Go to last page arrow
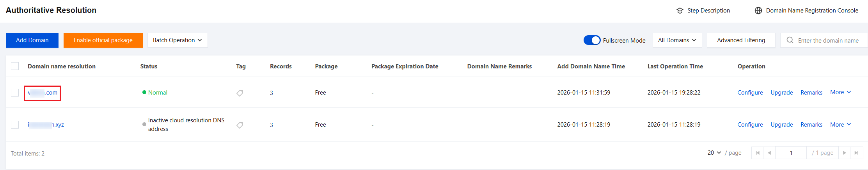The image size is (868, 170). click(856, 153)
